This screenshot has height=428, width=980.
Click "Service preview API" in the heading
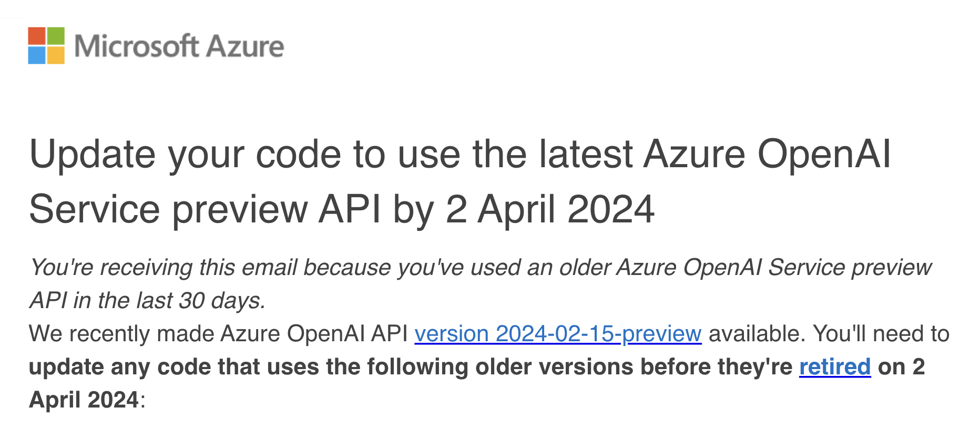(x=205, y=209)
